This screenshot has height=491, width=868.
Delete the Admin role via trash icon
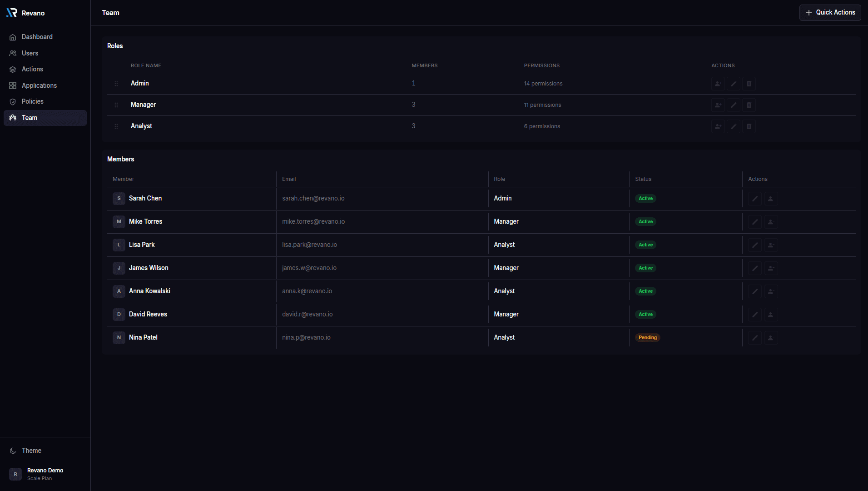(749, 84)
